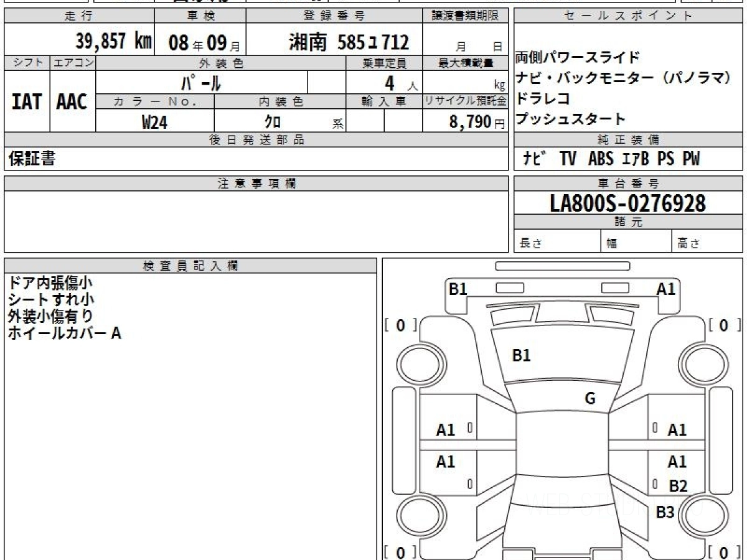Select inspector note シートすれ小
Image resolution: width=747 pixels, height=560 pixels.
51,301
